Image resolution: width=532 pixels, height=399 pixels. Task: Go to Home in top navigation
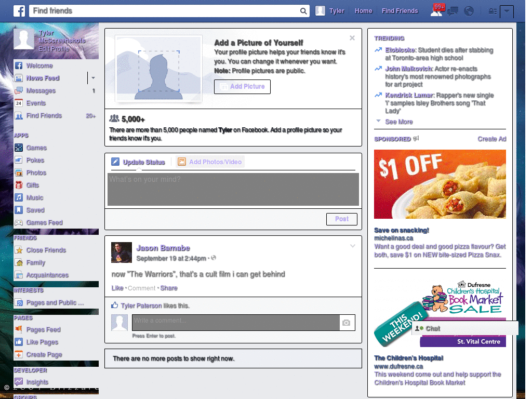[363, 11]
